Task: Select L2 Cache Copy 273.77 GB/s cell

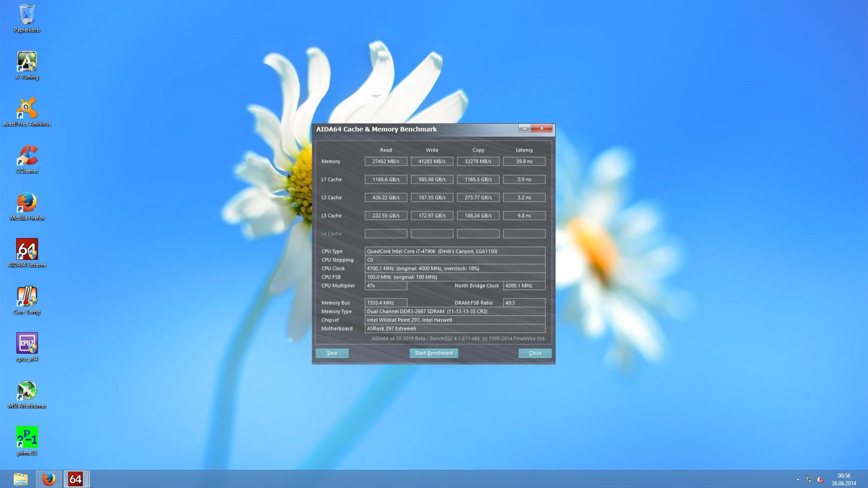Action: pos(478,198)
